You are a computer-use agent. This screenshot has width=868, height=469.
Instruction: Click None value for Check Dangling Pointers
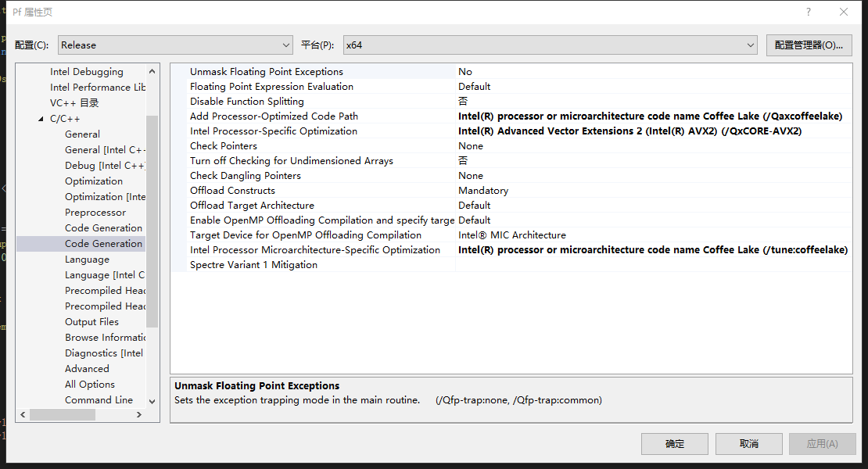471,175
